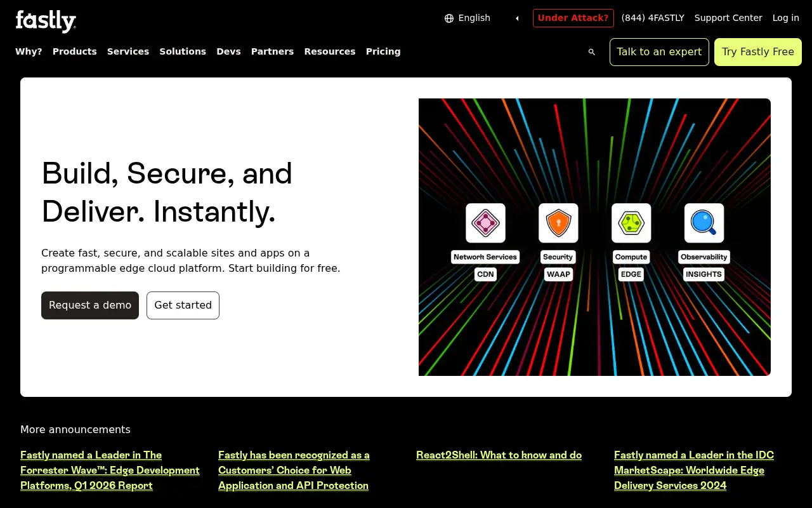Click the Build, Secure, and Deliver headline
The image size is (812, 508).
point(167,192)
